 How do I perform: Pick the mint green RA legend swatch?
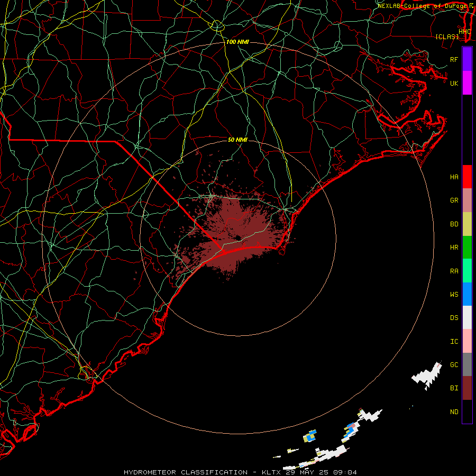467,271
